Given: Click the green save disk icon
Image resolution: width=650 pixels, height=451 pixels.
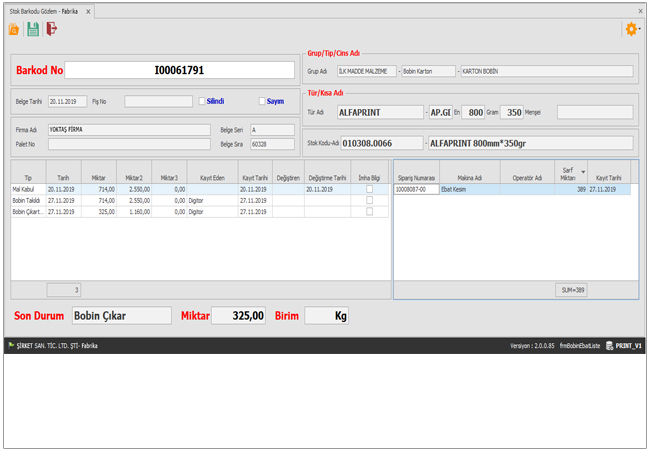Looking at the screenshot, I should [33, 30].
